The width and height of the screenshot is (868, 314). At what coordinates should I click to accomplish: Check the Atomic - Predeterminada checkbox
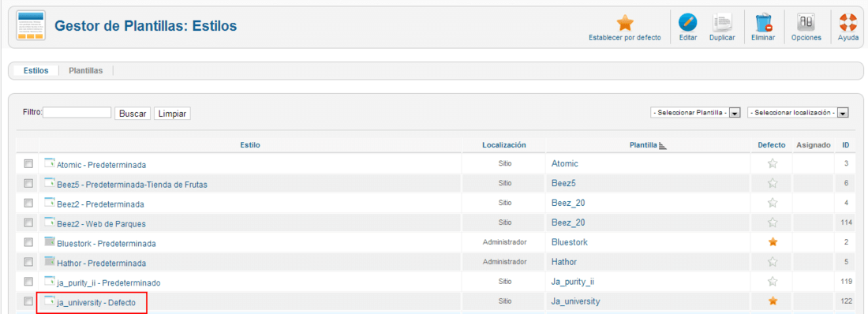point(28,164)
